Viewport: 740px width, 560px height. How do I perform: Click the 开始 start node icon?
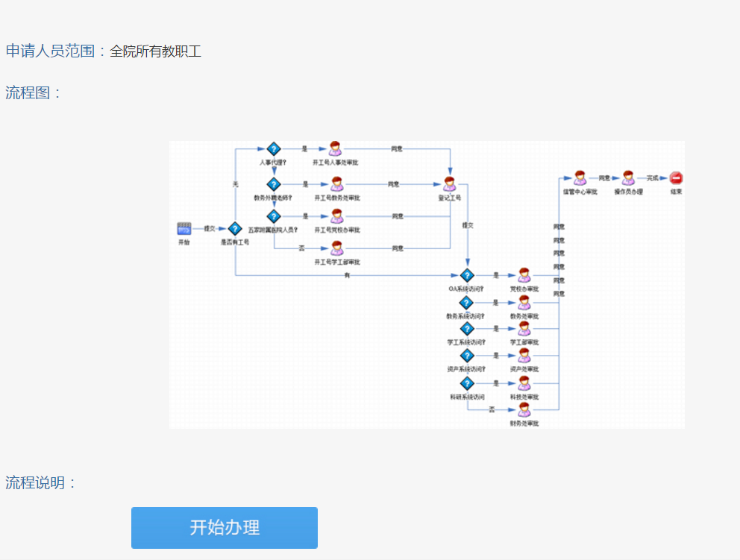184,229
